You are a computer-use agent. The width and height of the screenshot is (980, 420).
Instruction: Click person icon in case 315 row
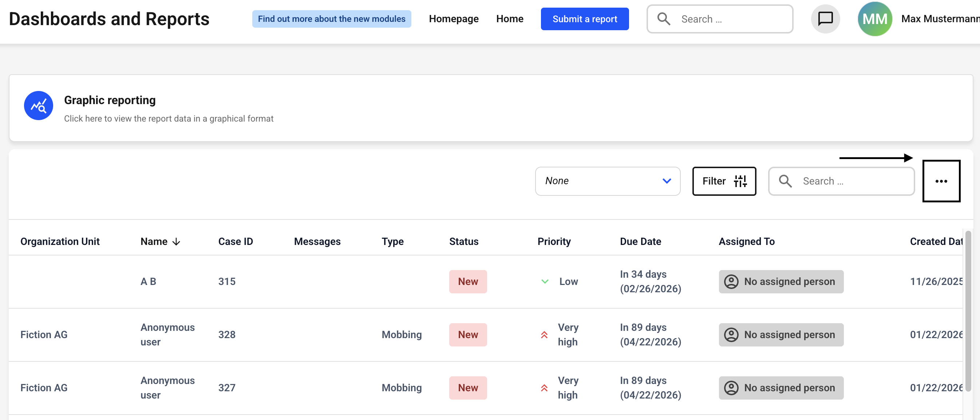point(731,282)
